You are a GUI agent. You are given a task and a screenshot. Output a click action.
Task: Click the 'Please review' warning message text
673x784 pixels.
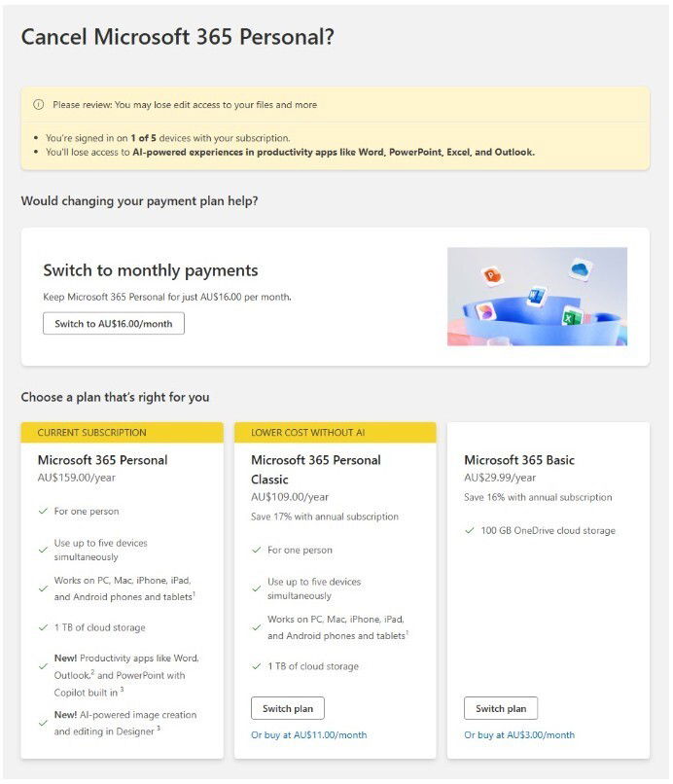(185, 105)
